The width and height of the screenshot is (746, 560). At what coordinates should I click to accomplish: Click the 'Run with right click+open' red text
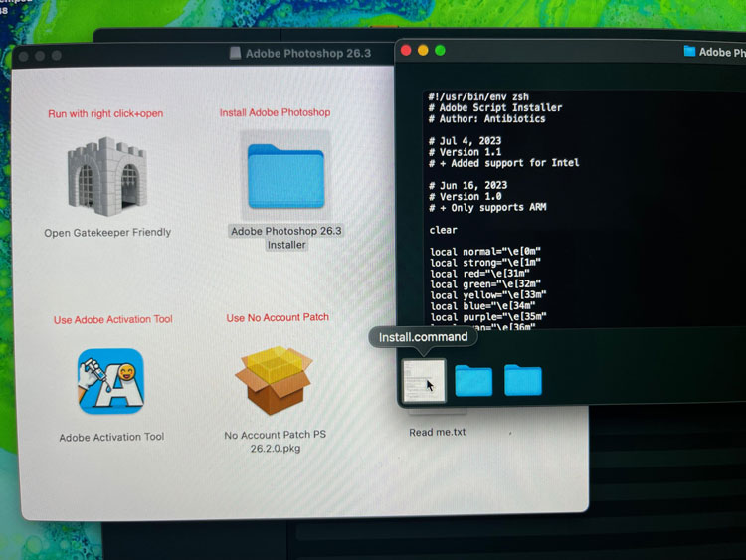(105, 113)
